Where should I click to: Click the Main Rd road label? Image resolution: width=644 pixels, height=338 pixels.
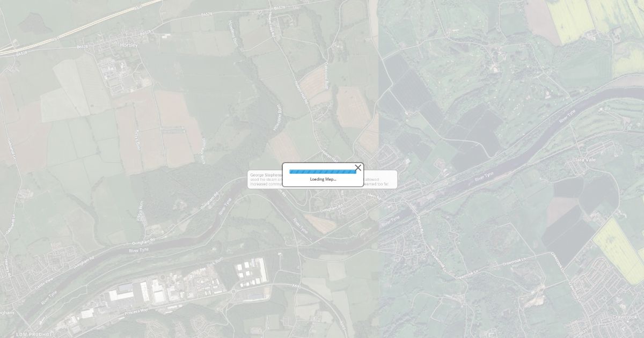374,197
